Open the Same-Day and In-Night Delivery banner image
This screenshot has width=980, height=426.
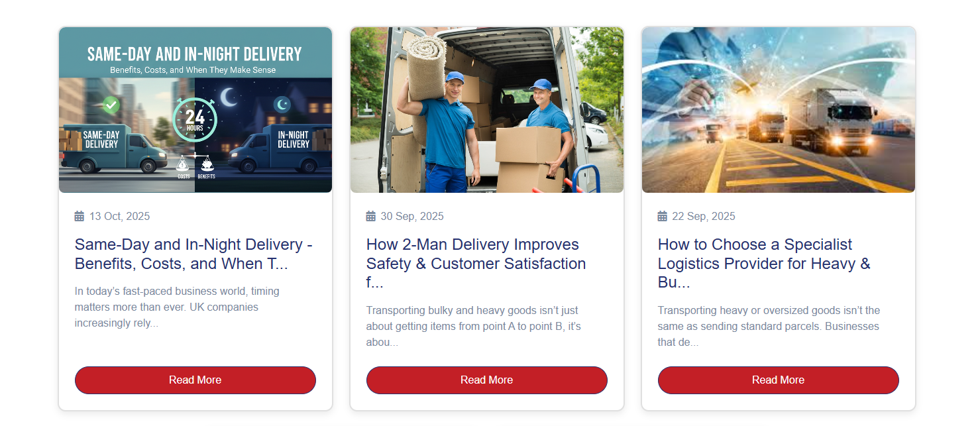coord(195,110)
